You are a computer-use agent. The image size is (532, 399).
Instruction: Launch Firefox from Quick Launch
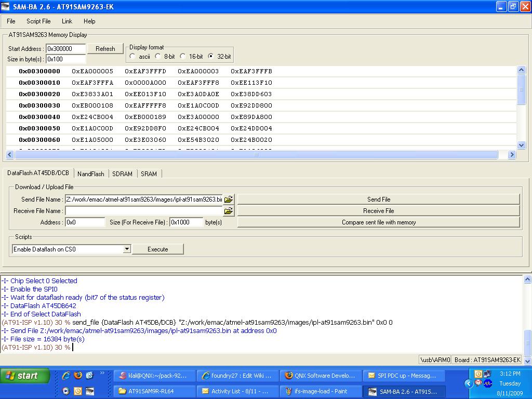click(x=78, y=375)
